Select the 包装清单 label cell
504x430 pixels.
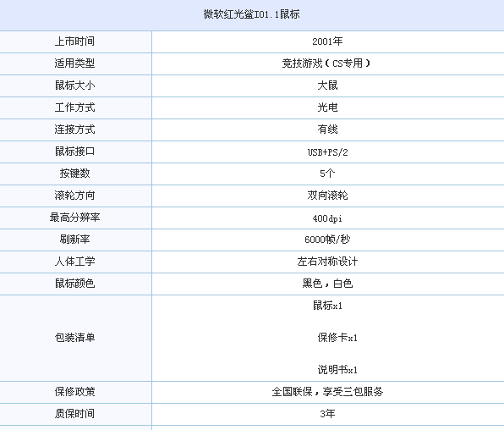click(x=75, y=338)
